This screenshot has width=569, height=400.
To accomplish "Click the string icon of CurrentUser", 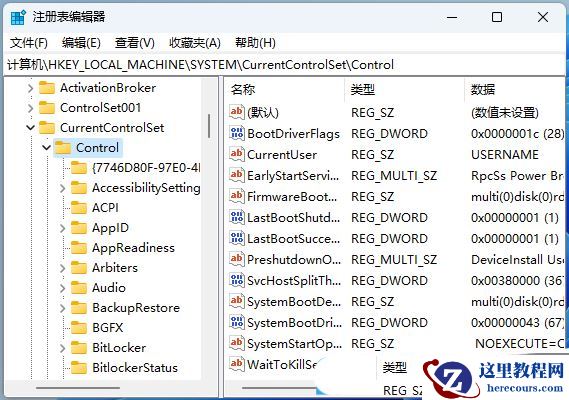I will pos(237,154).
